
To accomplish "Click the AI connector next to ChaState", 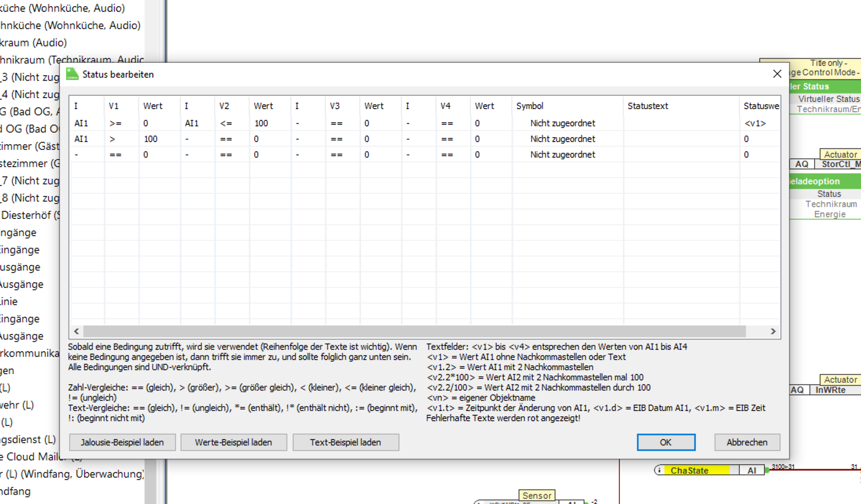I will [x=752, y=471].
